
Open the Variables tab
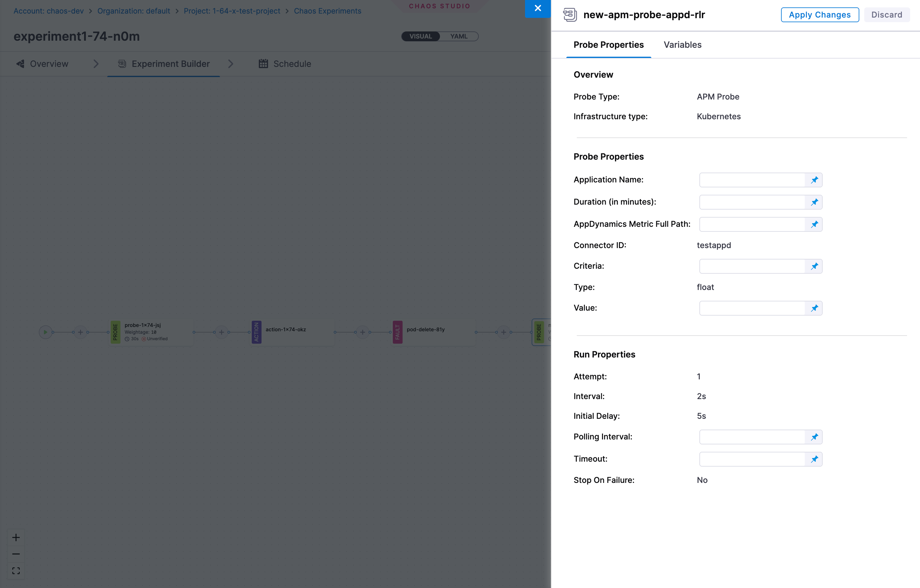point(682,45)
